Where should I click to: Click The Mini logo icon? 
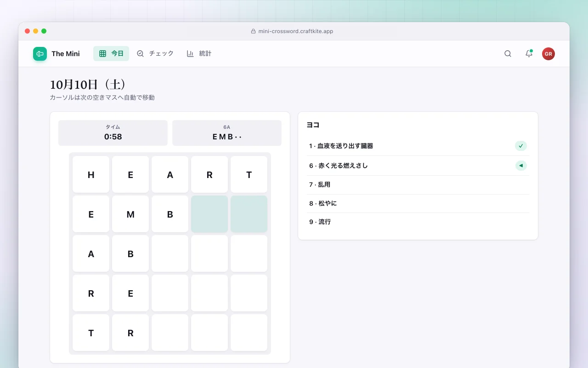40,54
